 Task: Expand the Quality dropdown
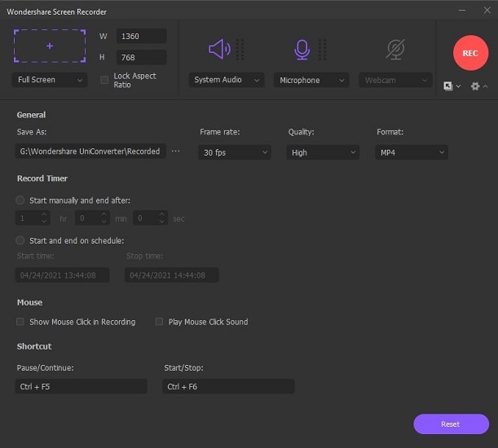point(323,152)
